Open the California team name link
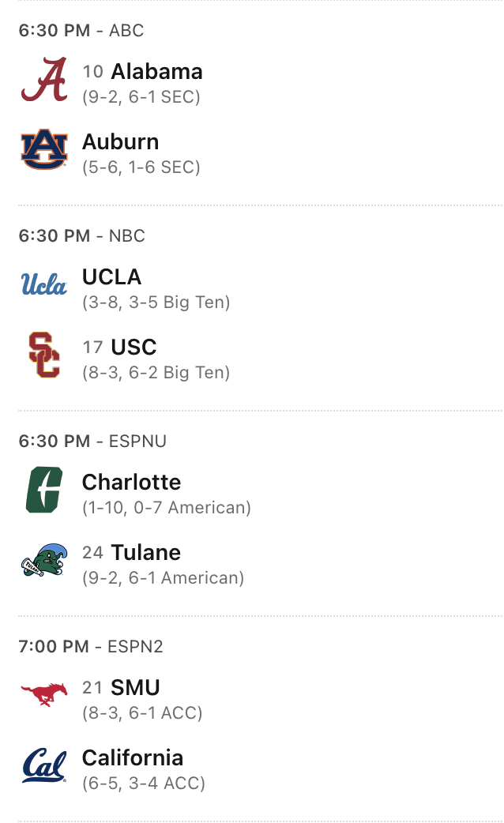 (133, 758)
